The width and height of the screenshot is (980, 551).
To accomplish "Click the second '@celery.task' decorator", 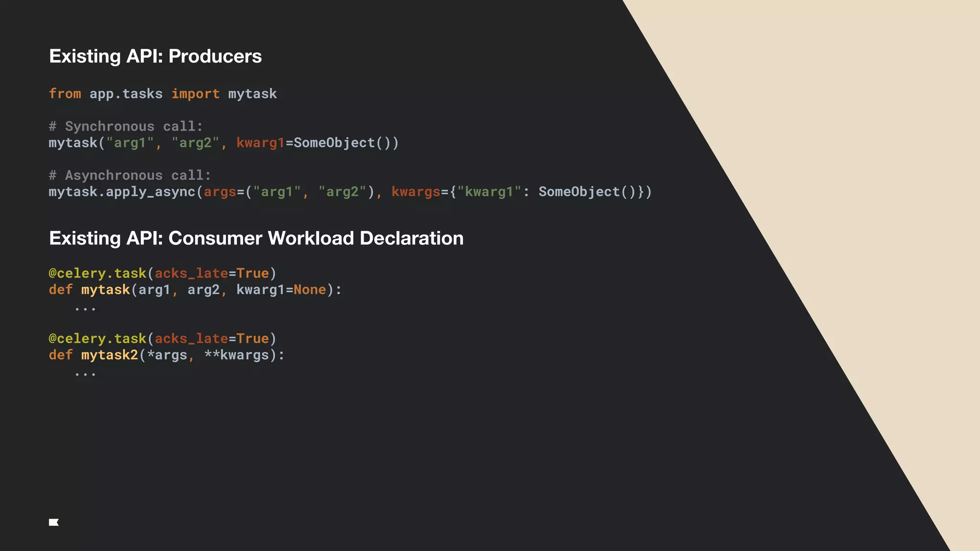I will (x=97, y=339).
